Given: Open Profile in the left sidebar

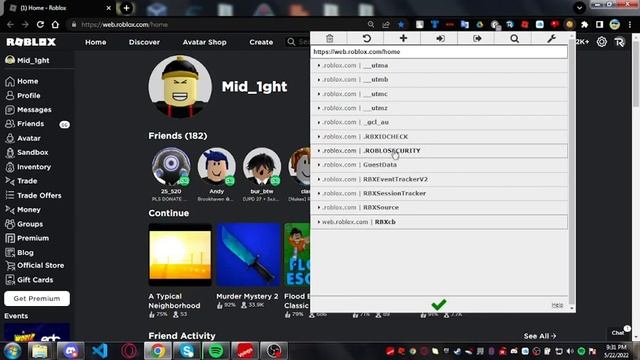Looking at the screenshot, I should tap(23, 96).
